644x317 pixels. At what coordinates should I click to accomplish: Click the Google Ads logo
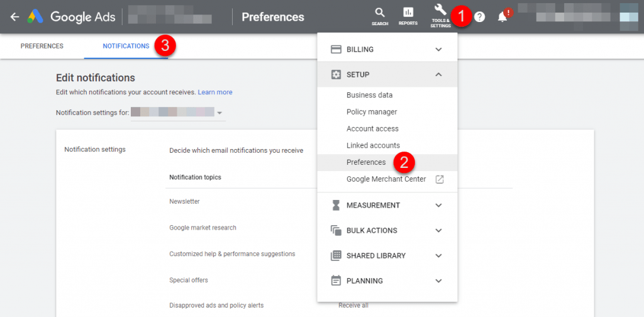pyautogui.click(x=35, y=17)
